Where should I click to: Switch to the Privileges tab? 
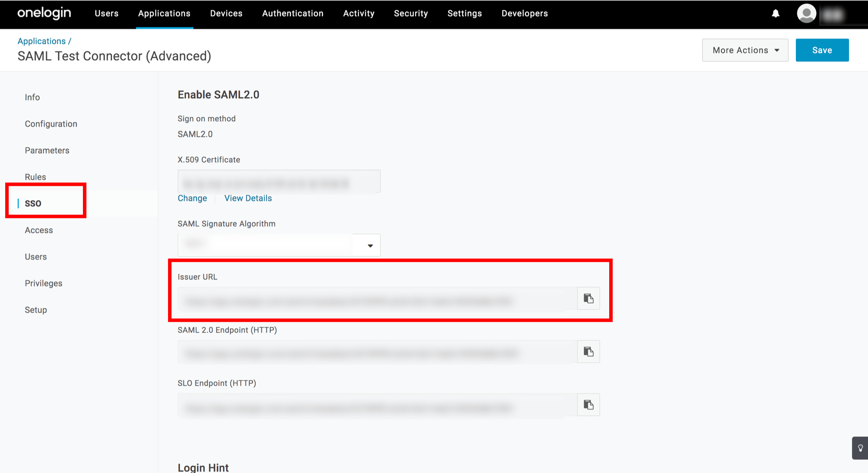[43, 283]
